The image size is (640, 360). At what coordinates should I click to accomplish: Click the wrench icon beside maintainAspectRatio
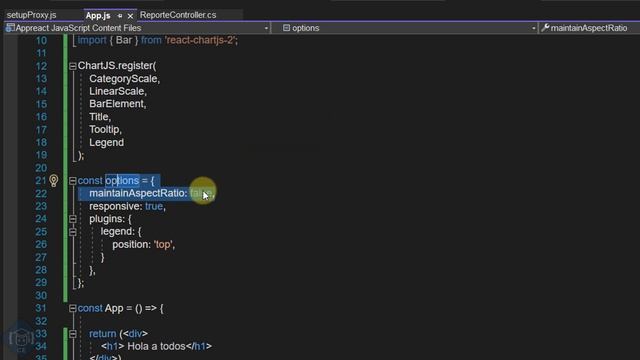(x=545, y=28)
